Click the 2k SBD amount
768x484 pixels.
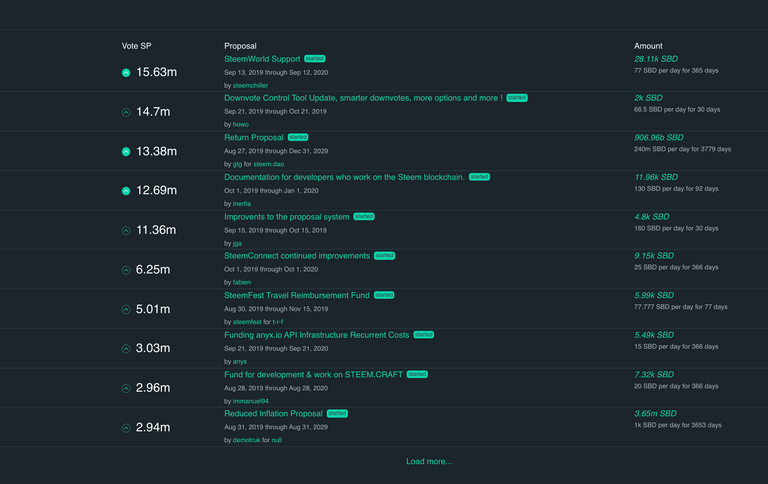(648, 98)
